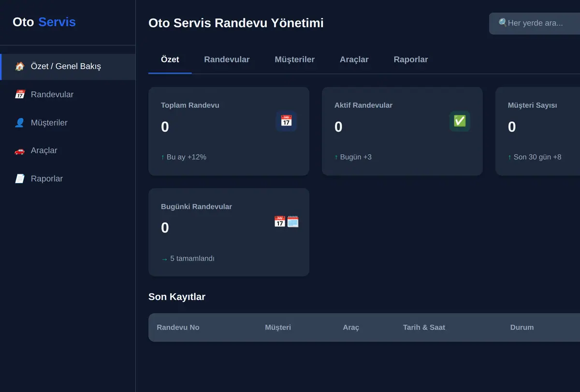Click the red car icon beside Araçlar

pyautogui.click(x=20, y=151)
